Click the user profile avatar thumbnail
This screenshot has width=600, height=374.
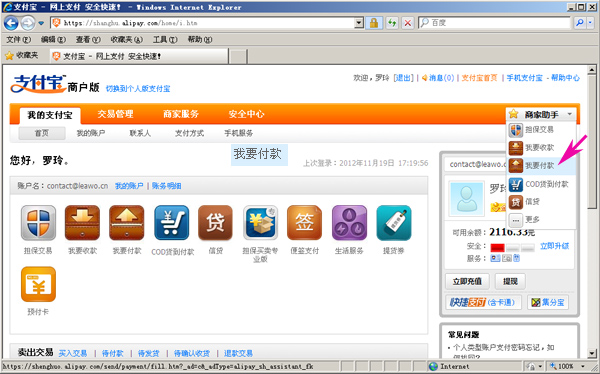click(466, 198)
